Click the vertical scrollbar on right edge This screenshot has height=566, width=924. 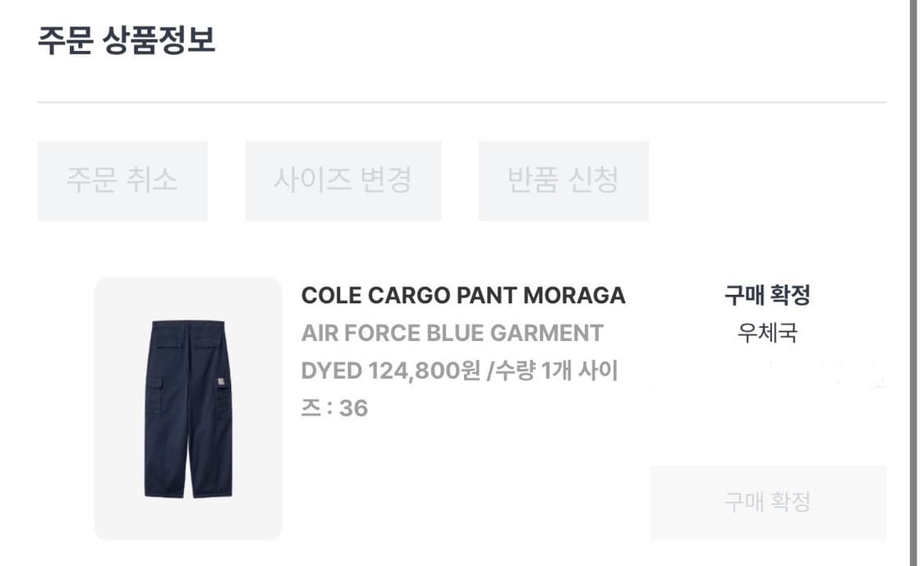pyautogui.click(x=913, y=283)
